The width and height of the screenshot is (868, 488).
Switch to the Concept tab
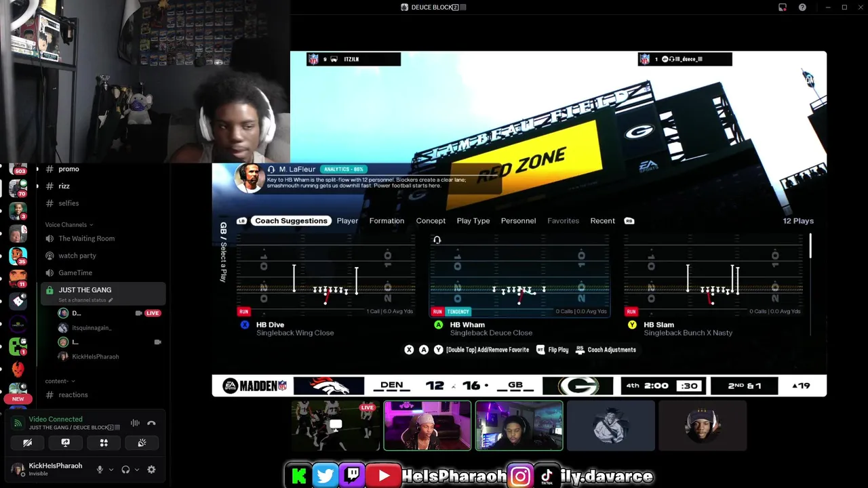point(431,221)
